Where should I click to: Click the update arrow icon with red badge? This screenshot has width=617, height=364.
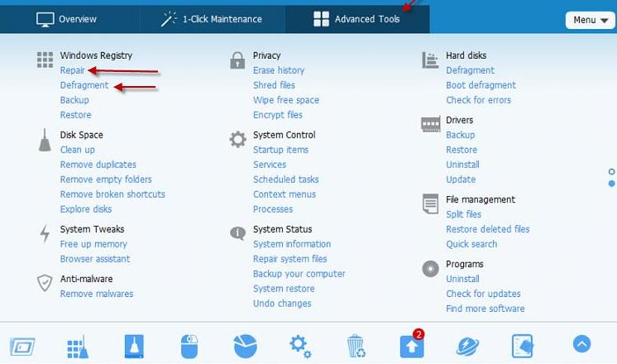pos(411,346)
